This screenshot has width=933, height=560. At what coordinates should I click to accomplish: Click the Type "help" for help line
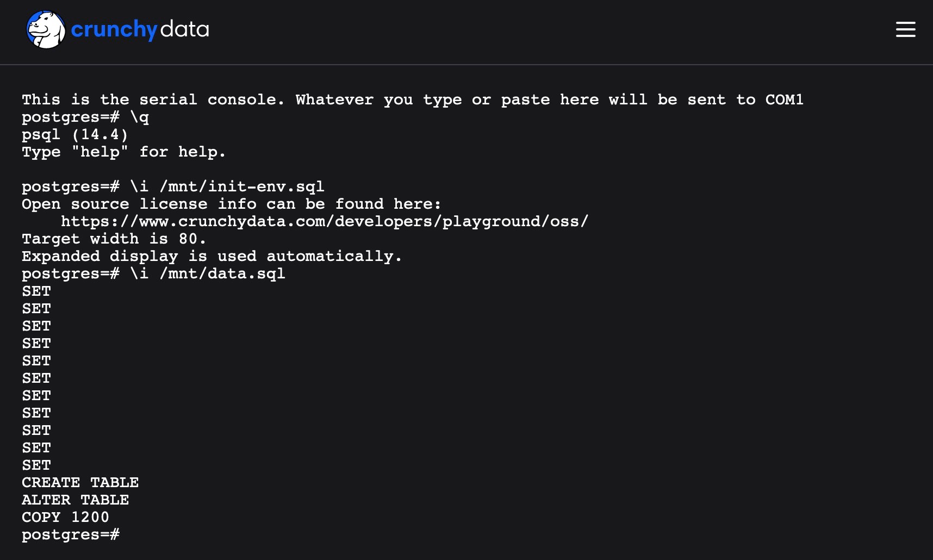123,152
